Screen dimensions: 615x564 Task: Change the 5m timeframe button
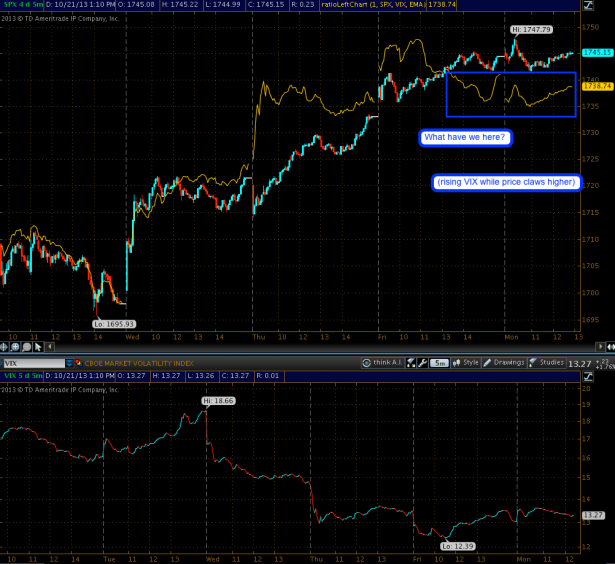coord(439,363)
